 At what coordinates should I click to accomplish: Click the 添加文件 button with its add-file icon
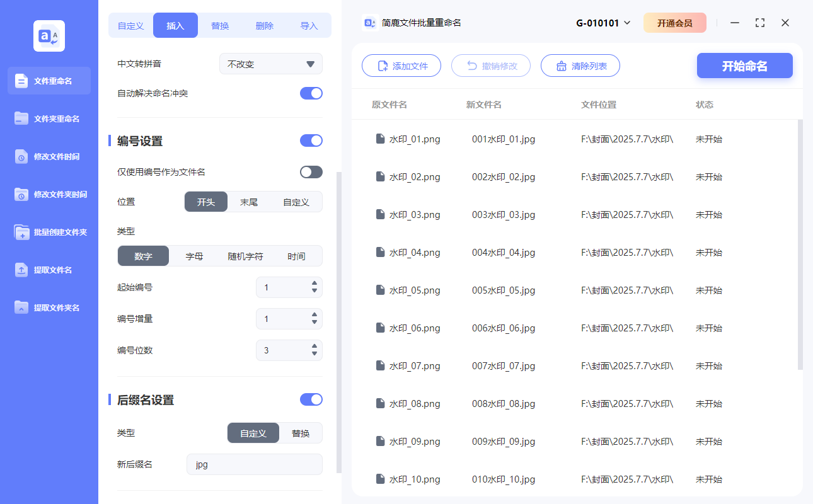pyautogui.click(x=401, y=66)
